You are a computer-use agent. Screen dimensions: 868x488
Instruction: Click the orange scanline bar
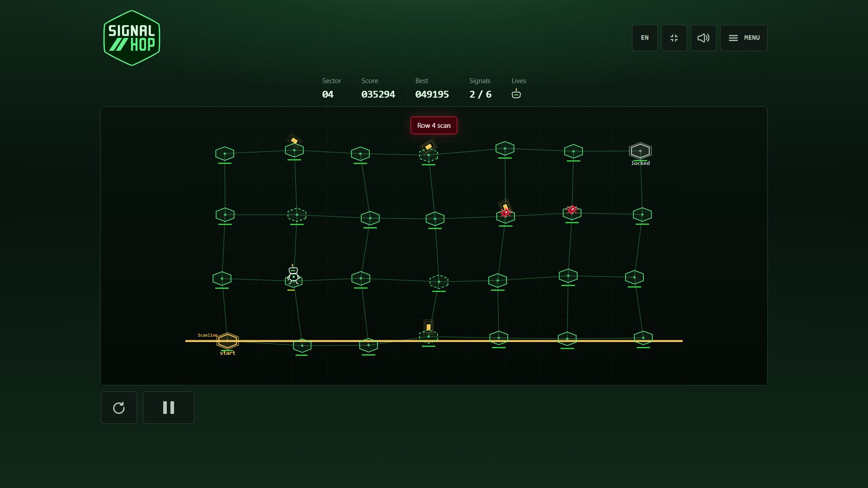coord(434,341)
